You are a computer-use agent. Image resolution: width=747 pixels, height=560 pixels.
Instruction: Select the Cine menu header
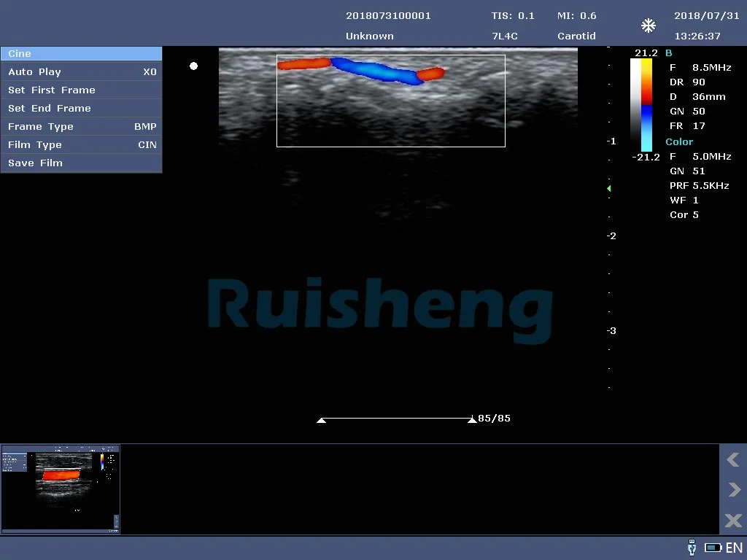(81, 54)
